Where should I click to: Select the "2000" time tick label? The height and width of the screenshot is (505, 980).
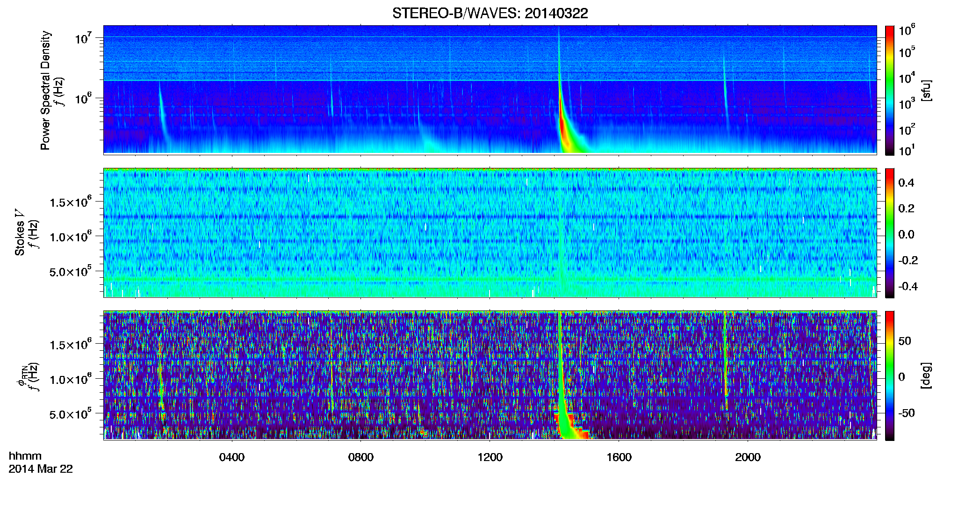[x=748, y=457]
